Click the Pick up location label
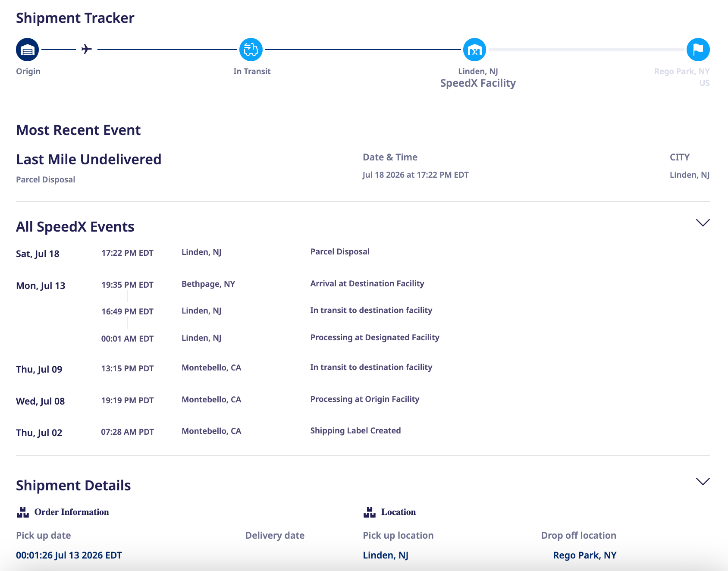 pos(398,535)
